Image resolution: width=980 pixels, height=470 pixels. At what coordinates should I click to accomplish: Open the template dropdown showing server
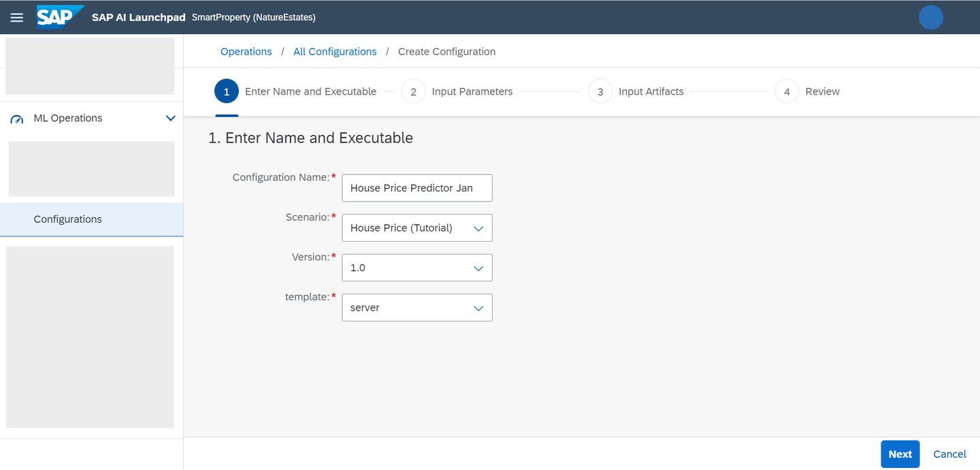point(416,308)
